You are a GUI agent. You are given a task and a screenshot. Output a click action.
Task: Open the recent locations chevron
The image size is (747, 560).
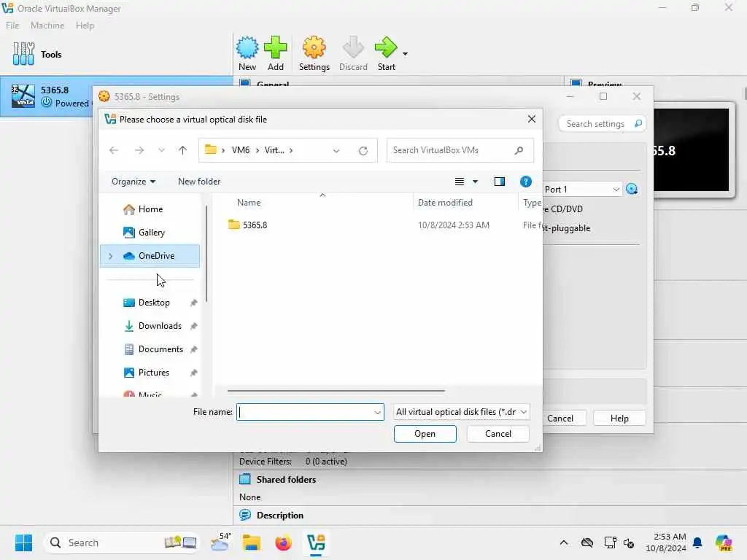click(x=161, y=150)
